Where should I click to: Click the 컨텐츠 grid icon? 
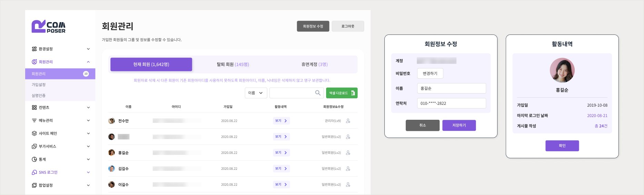point(34,108)
